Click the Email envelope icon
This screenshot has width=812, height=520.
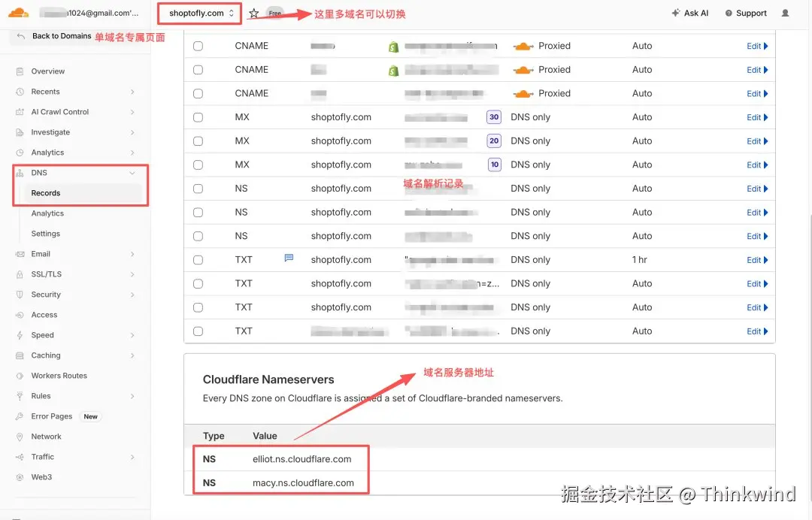[20, 254]
